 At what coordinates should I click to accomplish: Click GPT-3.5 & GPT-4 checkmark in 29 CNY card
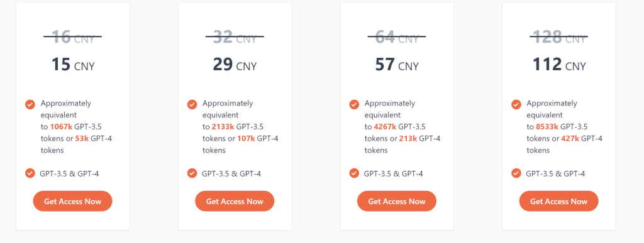[192, 173]
